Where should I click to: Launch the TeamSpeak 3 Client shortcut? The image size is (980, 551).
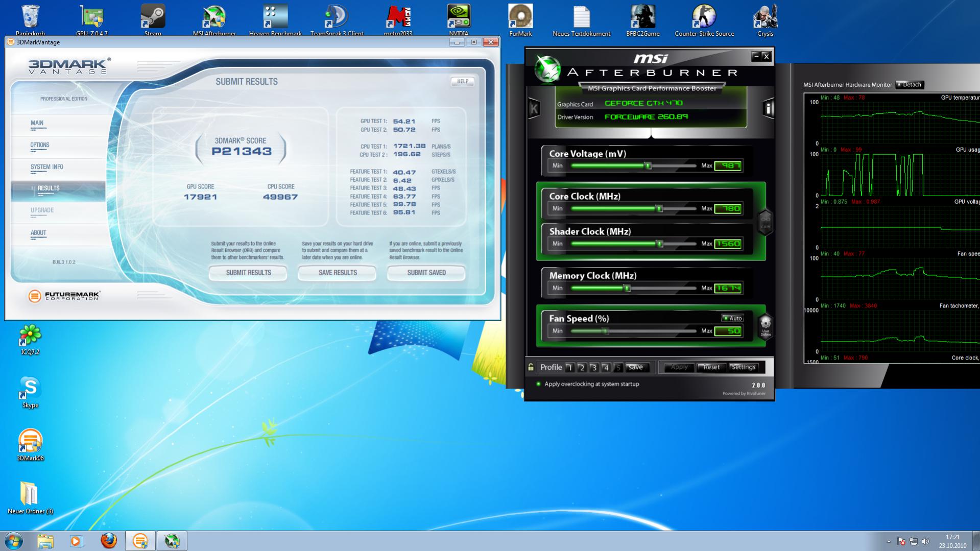click(337, 19)
